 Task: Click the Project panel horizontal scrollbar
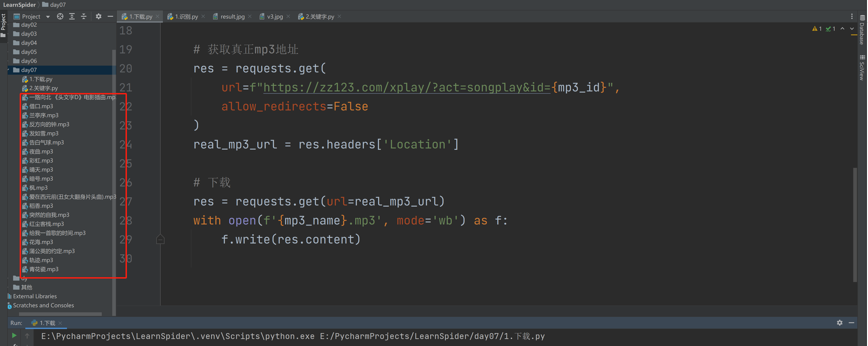point(60,314)
